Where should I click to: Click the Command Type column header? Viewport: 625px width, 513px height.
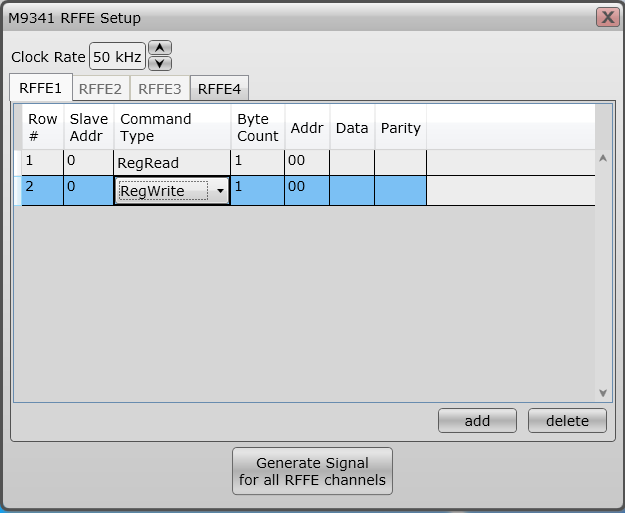(171, 127)
